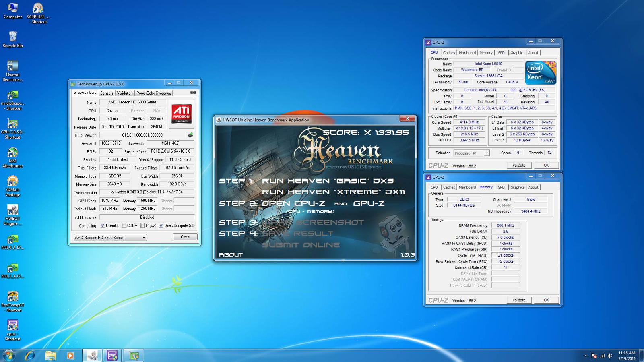Switch to HWBOT Heaven taskbar button
Image resolution: width=644 pixels, height=362 pixels.
[92, 355]
